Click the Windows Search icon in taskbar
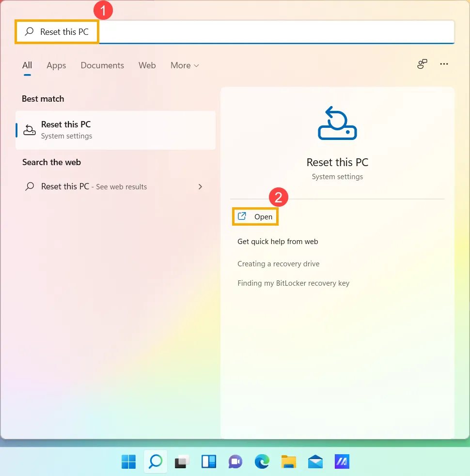Screen dimensions: 470x476 click(x=155, y=461)
